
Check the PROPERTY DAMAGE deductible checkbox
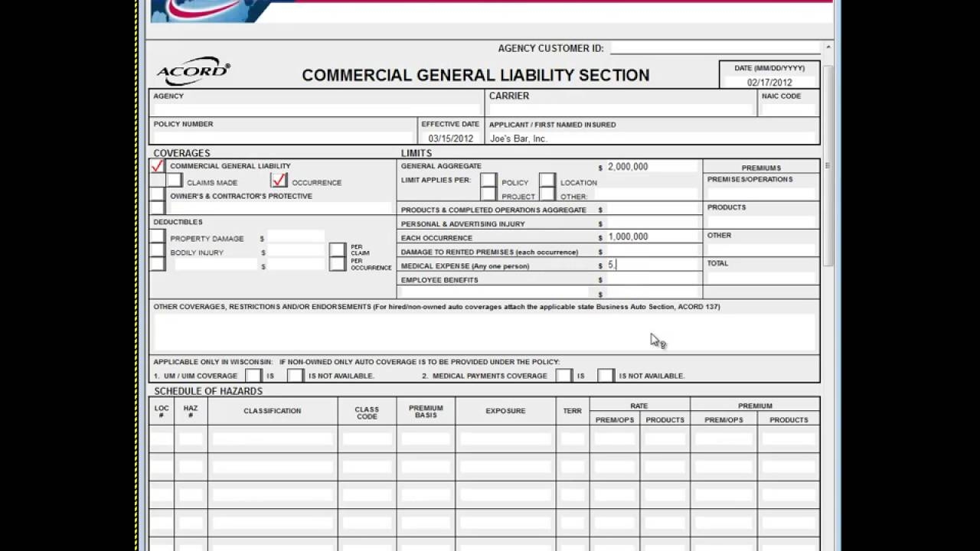tap(158, 238)
